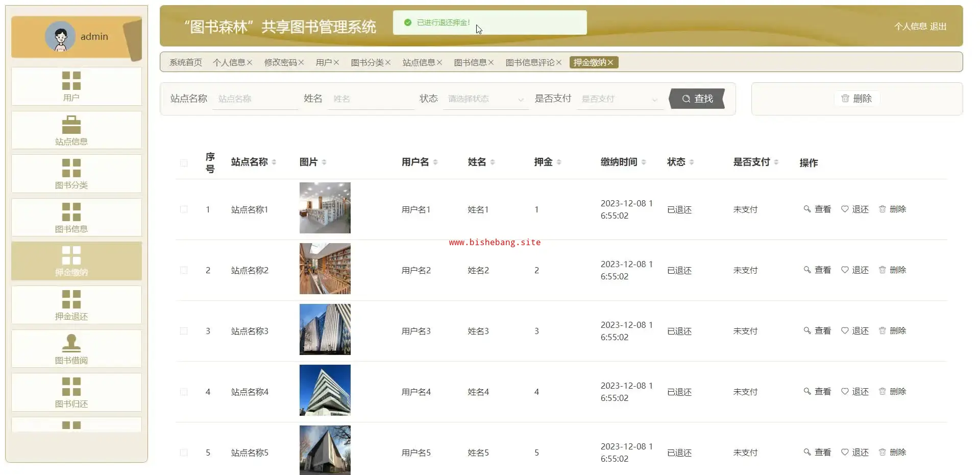Viewport: 980px width, 475px height.
Task: Open the 状态 dropdown filter
Action: pos(485,99)
